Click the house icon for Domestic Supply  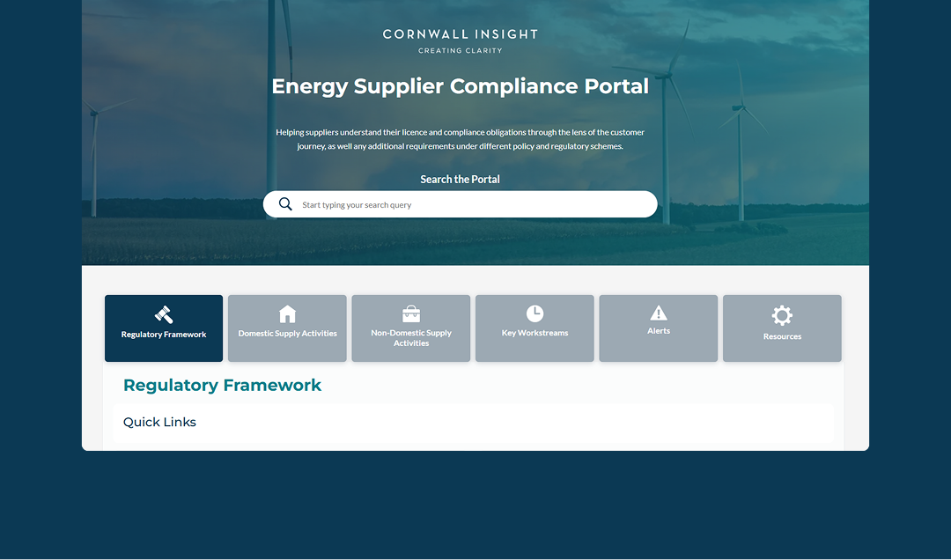pyautogui.click(x=287, y=314)
